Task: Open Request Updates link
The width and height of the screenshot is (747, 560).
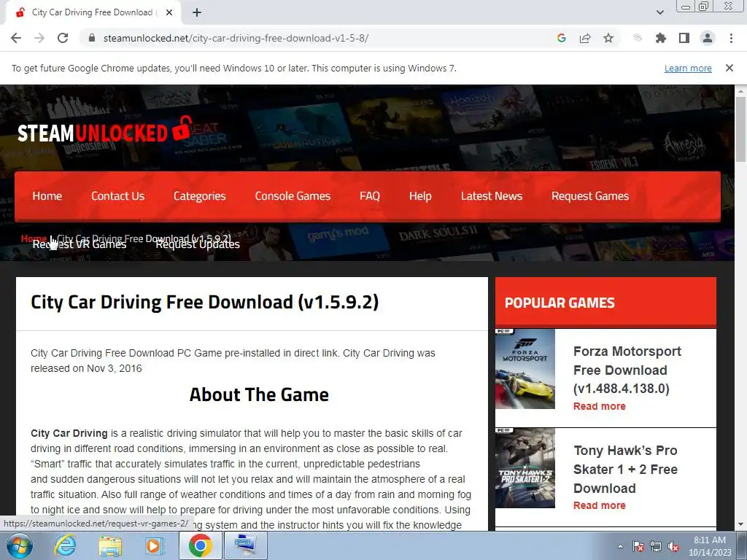Action: pyautogui.click(x=198, y=245)
